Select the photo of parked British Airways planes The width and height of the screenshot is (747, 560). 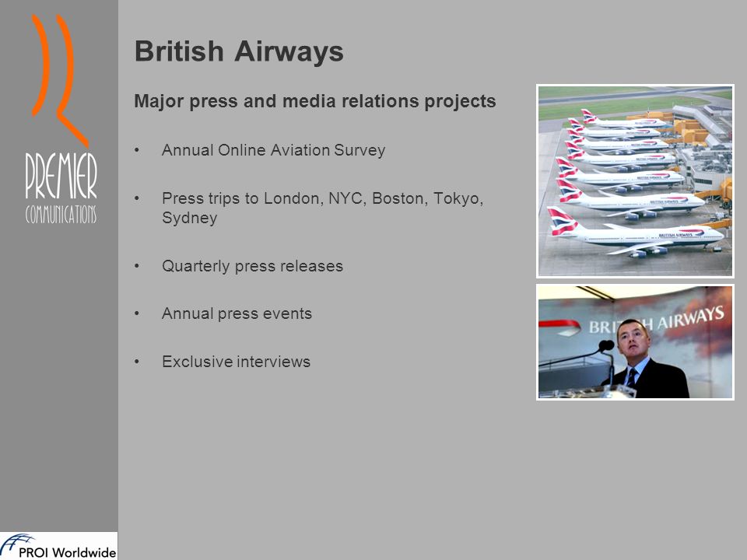(x=635, y=181)
